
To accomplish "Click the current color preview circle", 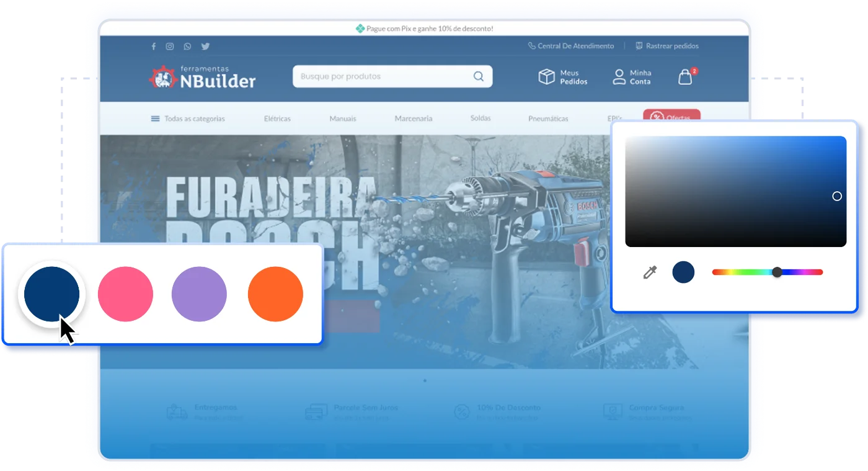I will point(683,272).
